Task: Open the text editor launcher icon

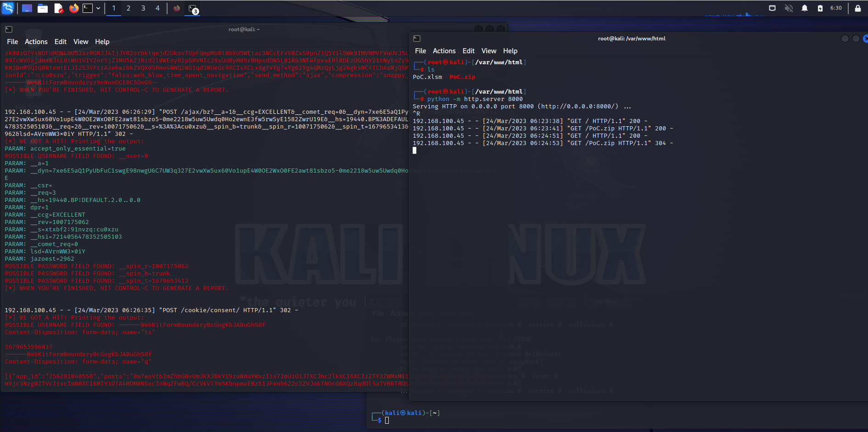Action: [58, 8]
